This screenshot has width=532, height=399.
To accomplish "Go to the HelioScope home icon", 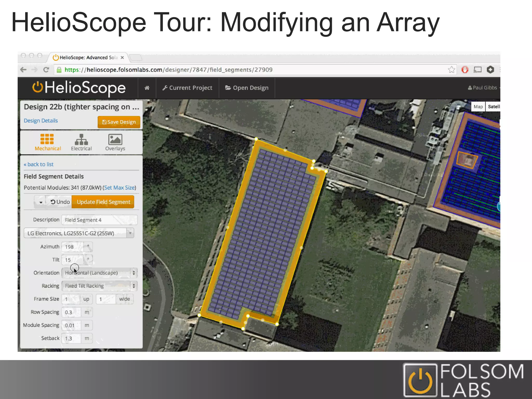I will coord(147,88).
